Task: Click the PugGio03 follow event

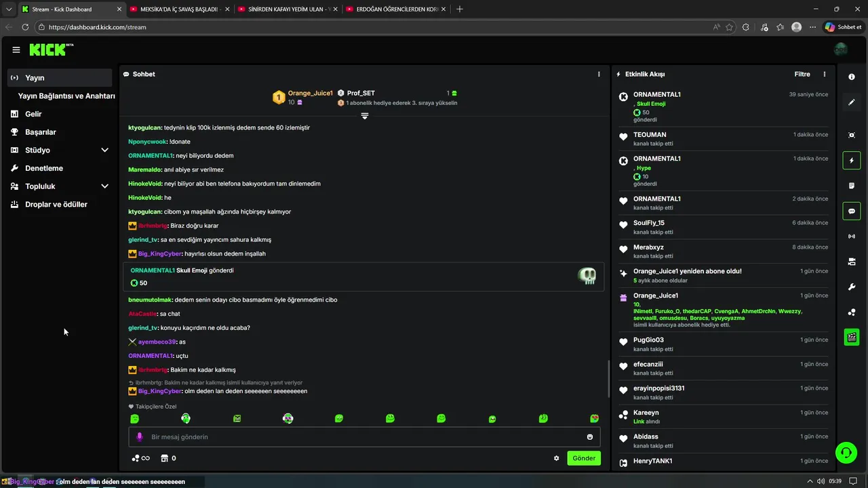Action: [x=723, y=344]
